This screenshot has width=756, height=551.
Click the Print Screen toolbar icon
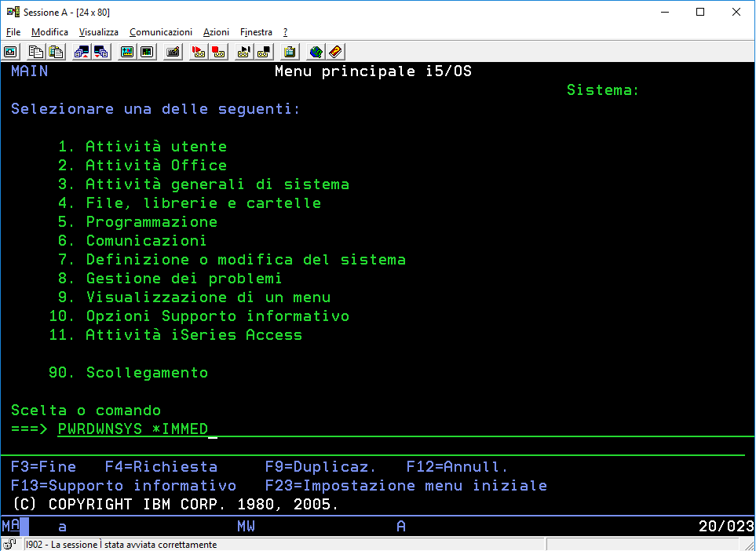click(x=11, y=52)
